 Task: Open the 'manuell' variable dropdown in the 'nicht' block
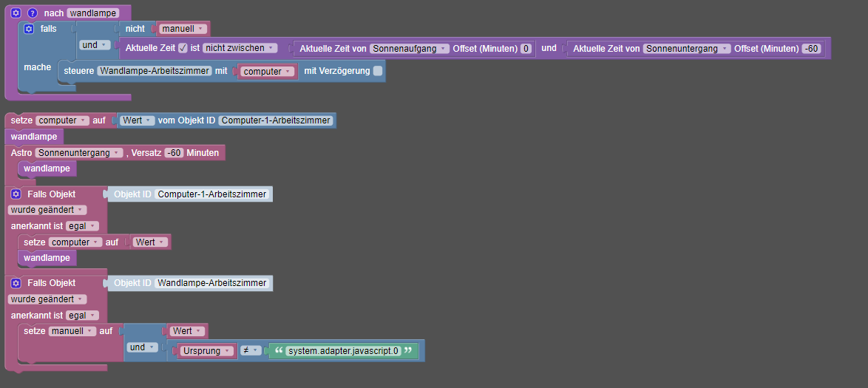(183, 28)
